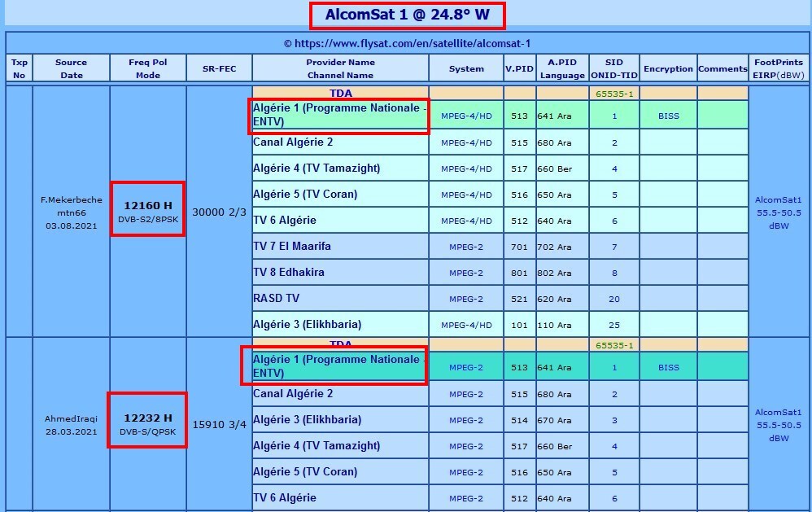Click the 65535-1 ONID-TID in first transponder

(x=614, y=94)
